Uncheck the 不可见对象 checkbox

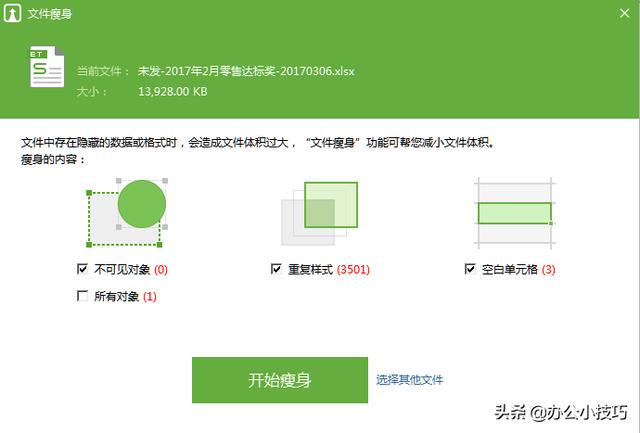pos(82,269)
